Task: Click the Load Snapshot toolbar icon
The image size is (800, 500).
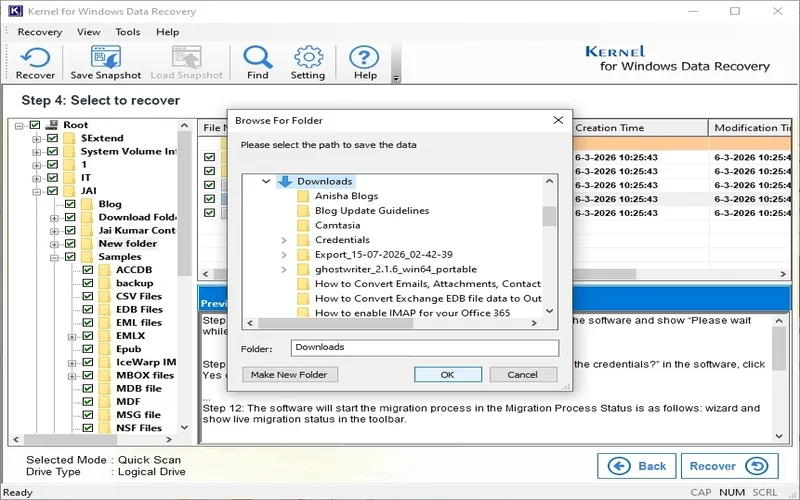Action: tap(187, 63)
